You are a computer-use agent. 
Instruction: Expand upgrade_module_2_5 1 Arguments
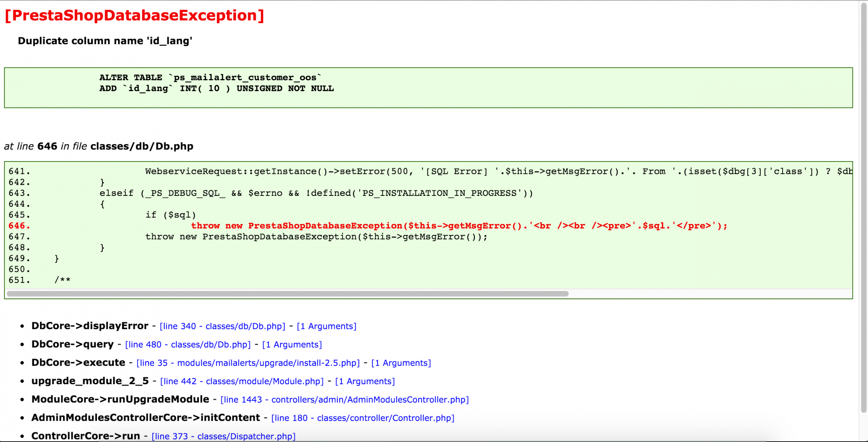tap(365, 381)
